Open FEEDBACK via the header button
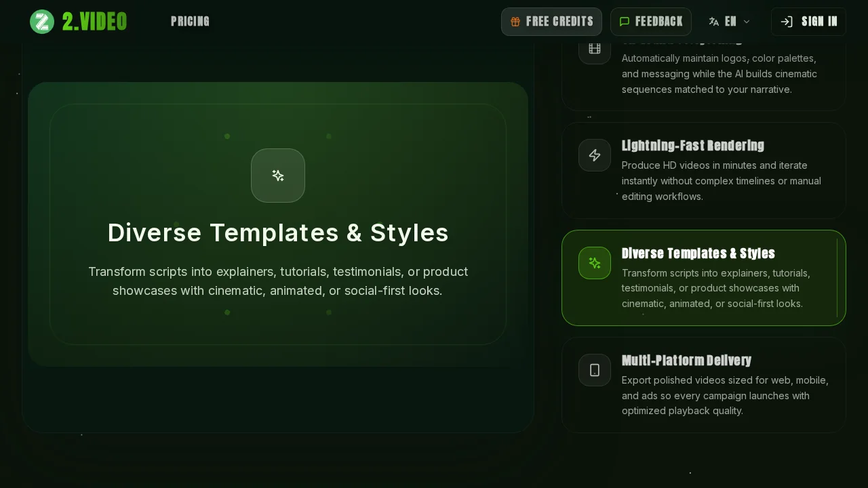This screenshot has width=868, height=488. point(650,21)
